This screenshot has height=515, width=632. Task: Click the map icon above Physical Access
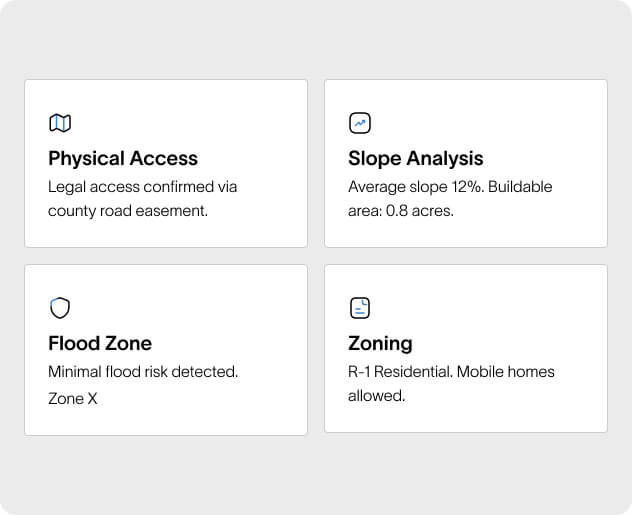60,123
